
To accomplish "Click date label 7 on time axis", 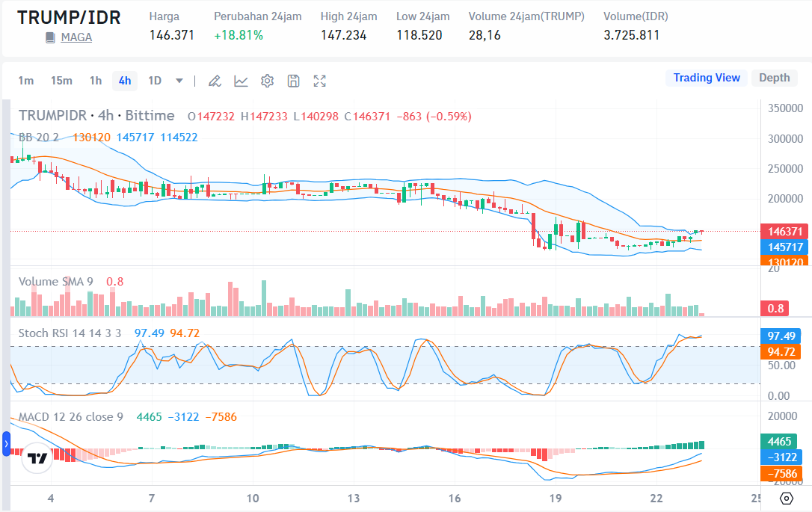I will pos(152,498).
